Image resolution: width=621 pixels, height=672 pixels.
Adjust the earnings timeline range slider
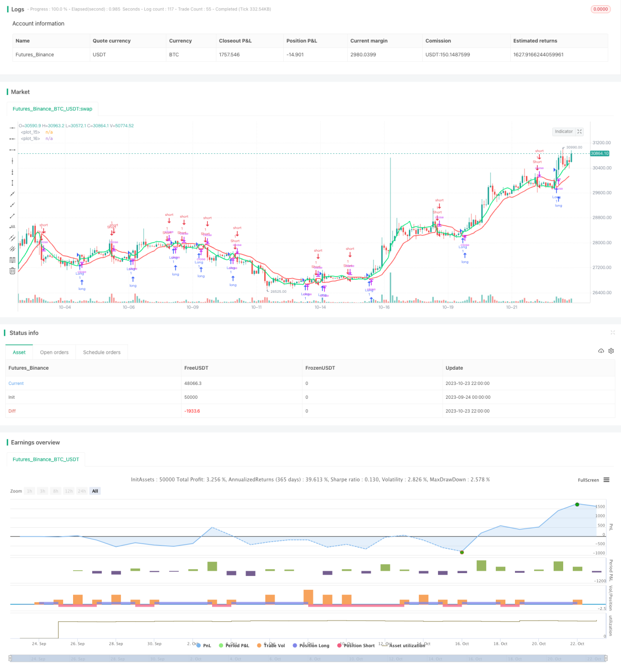click(x=308, y=658)
